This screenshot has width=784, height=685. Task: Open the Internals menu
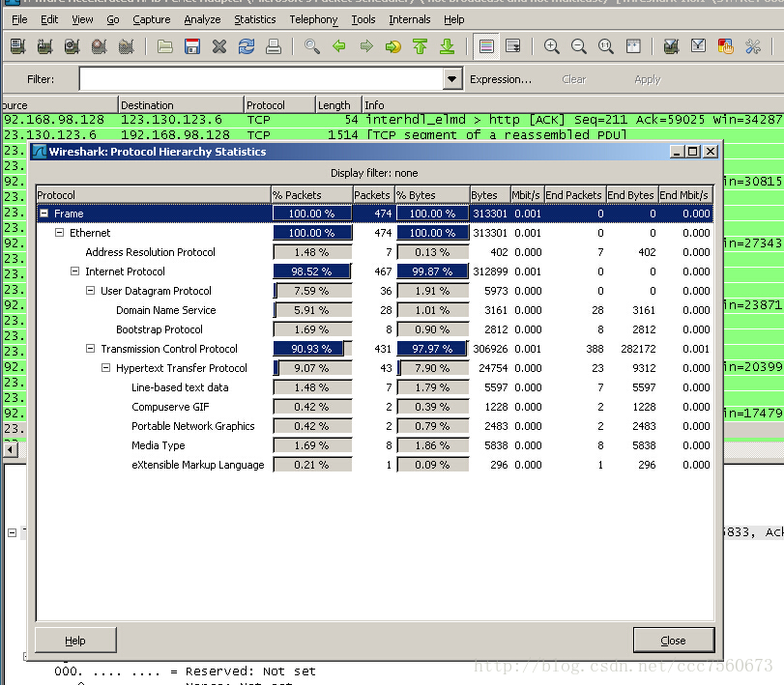tap(410, 19)
